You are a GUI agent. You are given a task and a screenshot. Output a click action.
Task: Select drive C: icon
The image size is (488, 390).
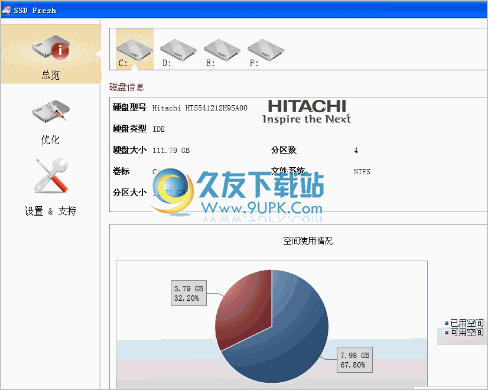click(135, 49)
